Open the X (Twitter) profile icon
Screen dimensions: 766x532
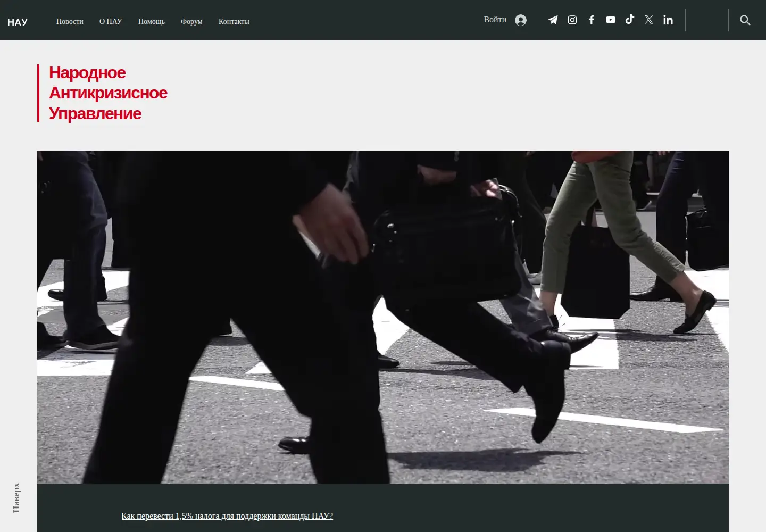pos(649,20)
